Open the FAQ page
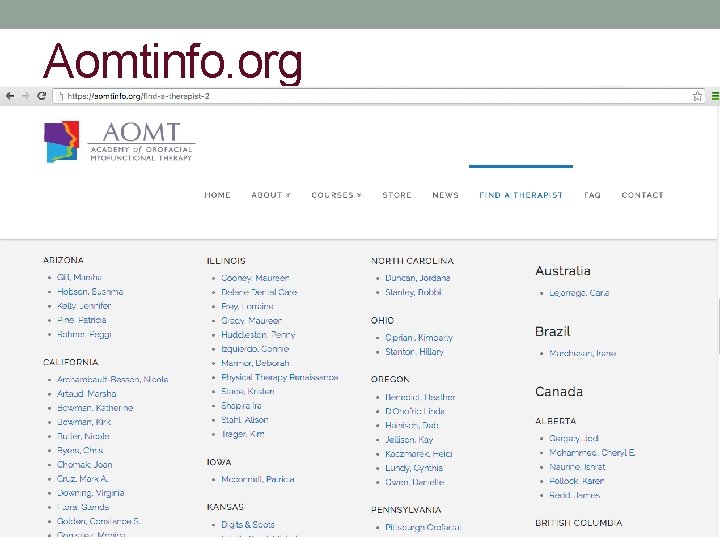 pyautogui.click(x=592, y=195)
